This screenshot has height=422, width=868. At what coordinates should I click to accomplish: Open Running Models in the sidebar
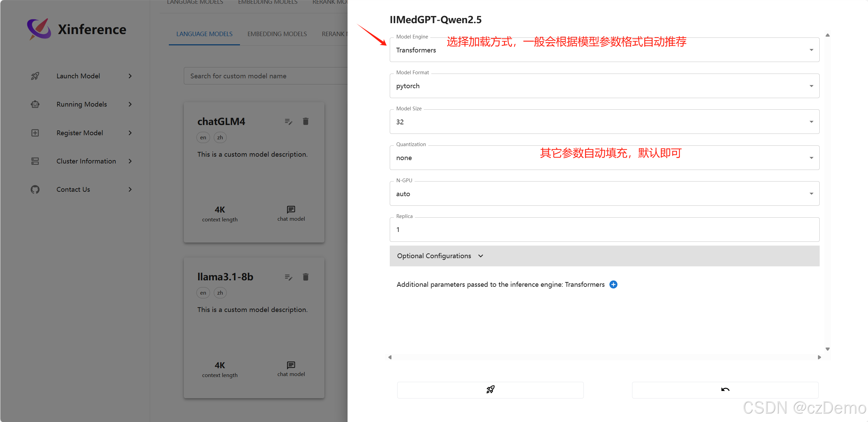[x=81, y=104]
